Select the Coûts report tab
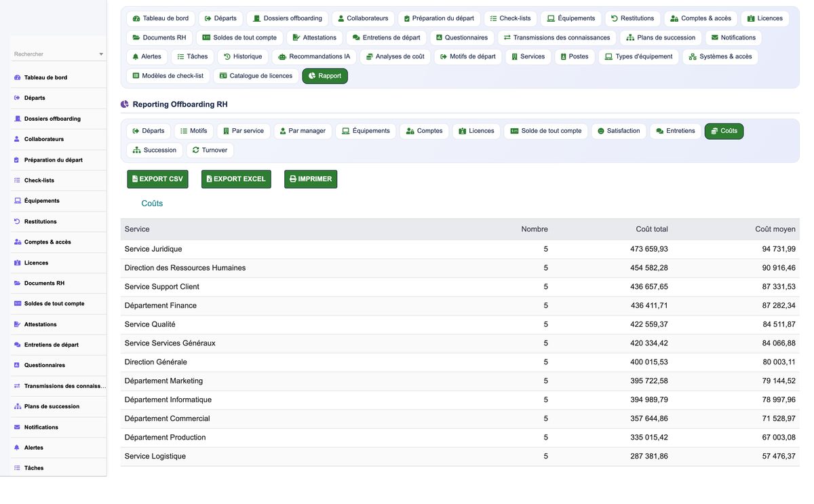Screen dimensions: 814x504 (x=724, y=131)
